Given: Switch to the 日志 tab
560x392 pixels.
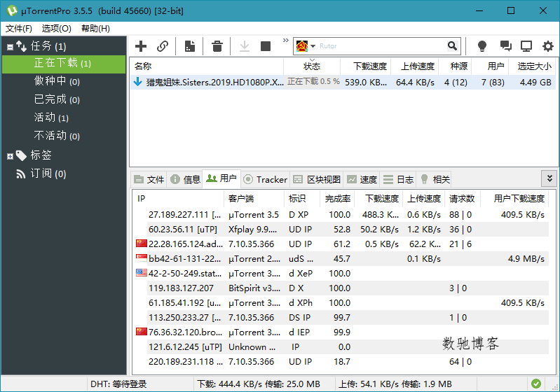Looking at the screenshot, I should [398, 179].
